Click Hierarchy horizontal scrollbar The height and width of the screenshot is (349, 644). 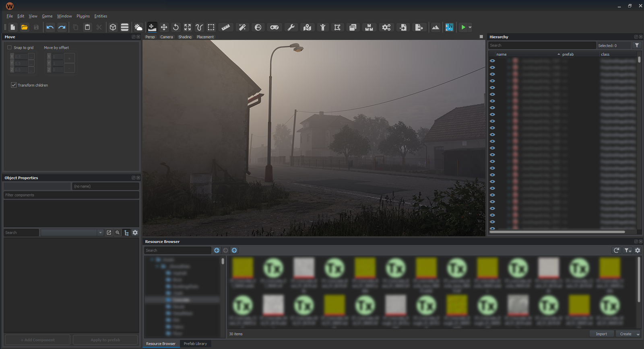tap(557, 232)
